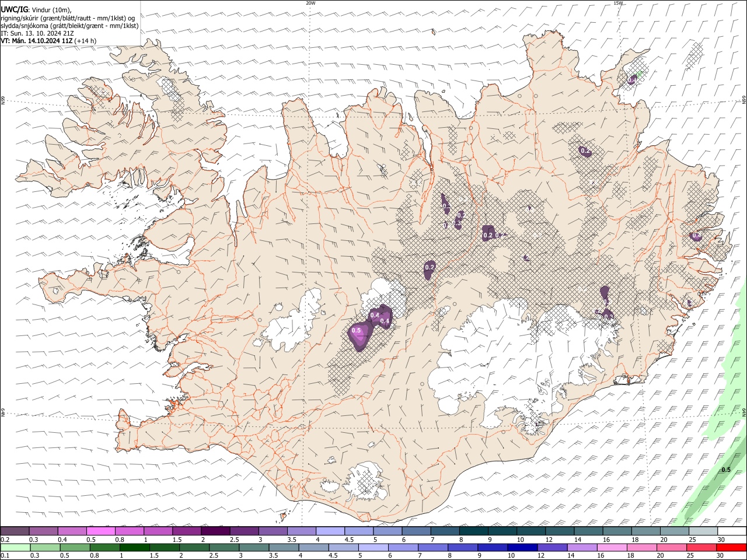Click the '20' value label in the bottom legend row
The width and height of the screenshot is (747, 560).
tap(661, 556)
